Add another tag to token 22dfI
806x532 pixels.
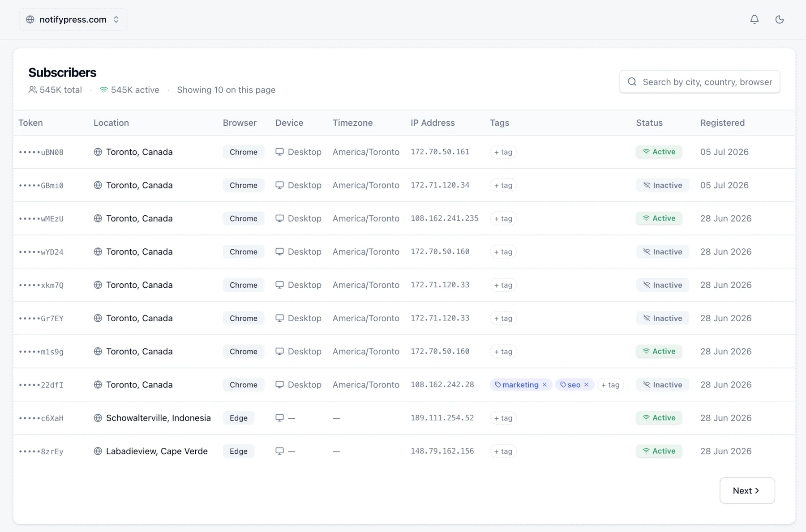point(610,385)
